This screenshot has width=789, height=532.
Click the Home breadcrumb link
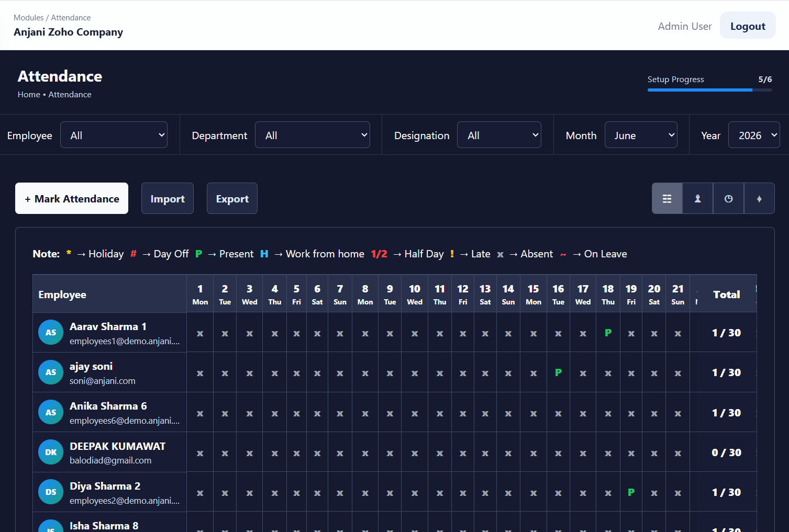point(29,95)
